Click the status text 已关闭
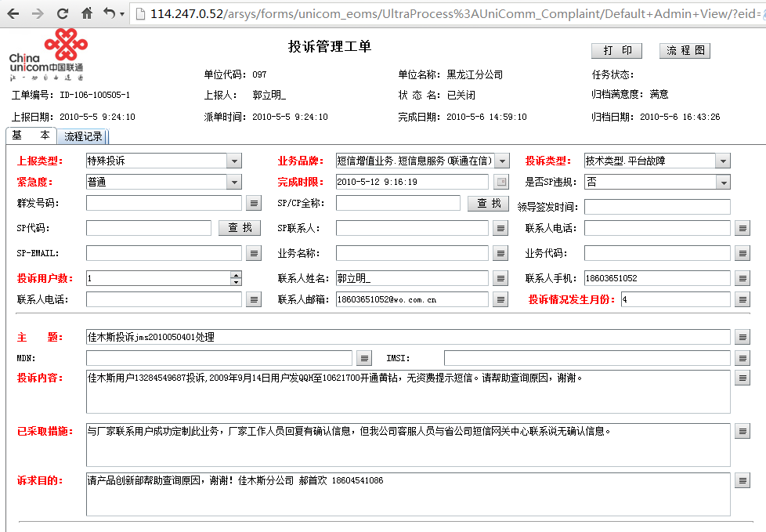Image resolution: width=766 pixels, height=532 pixels. 461,95
